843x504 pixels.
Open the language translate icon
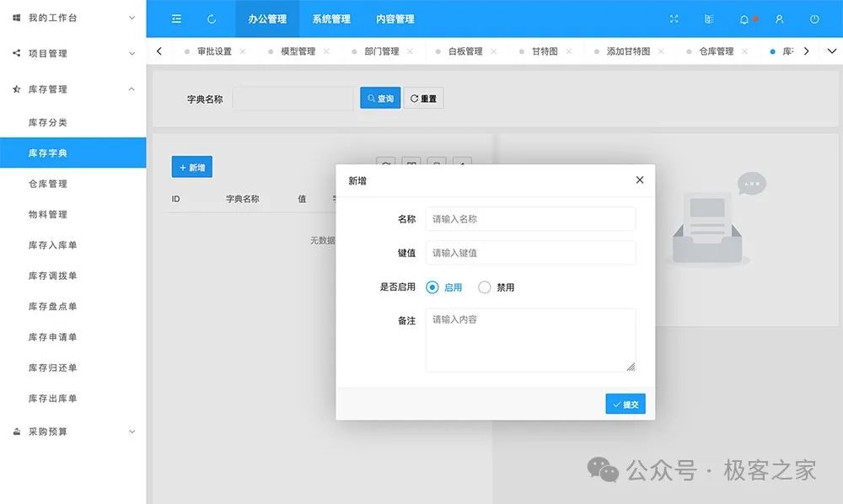(709, 19)
